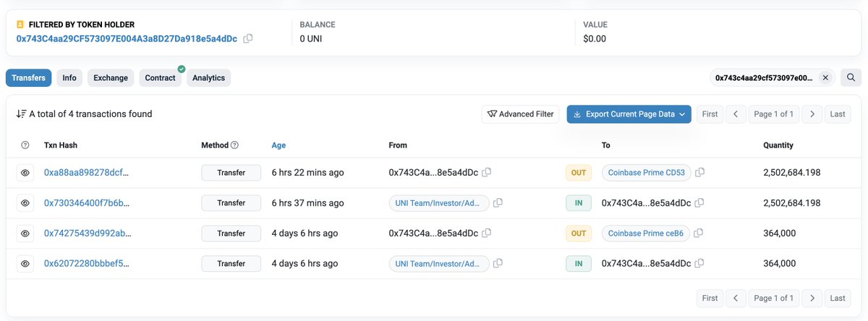Open transaction hash 0x730346400f7b6b
Viewport: 868px width, 321px height.
[x=86, y=203]
